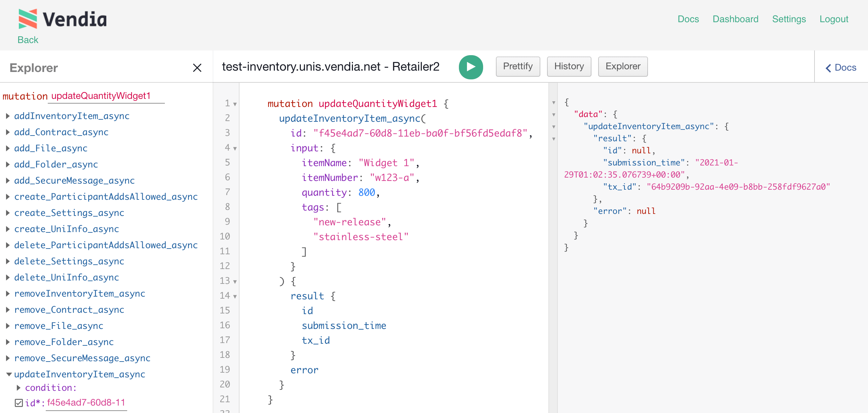The image size is (868, 413).
Task: Collapse "result" object in response pane
Action: coord(554,139)
